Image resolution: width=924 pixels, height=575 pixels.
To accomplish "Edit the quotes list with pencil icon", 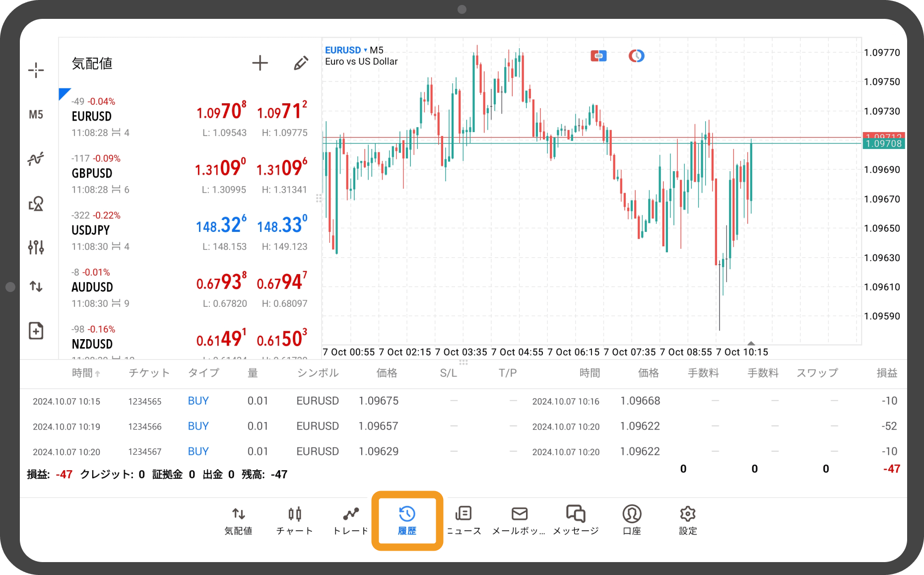I will (x=300, y=63).
